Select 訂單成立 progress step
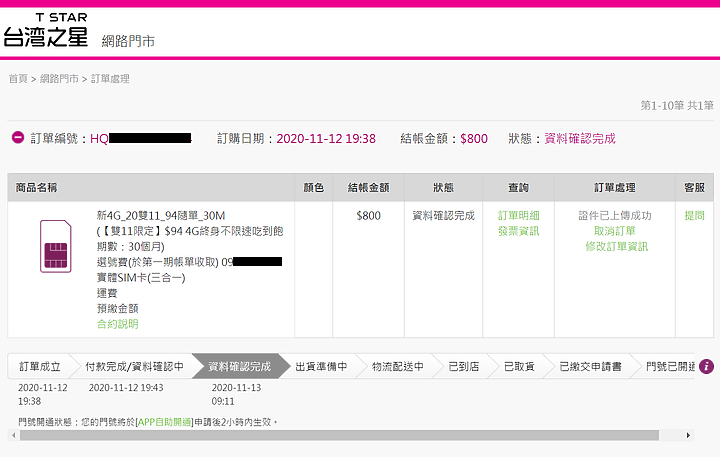 click(40, 367)
